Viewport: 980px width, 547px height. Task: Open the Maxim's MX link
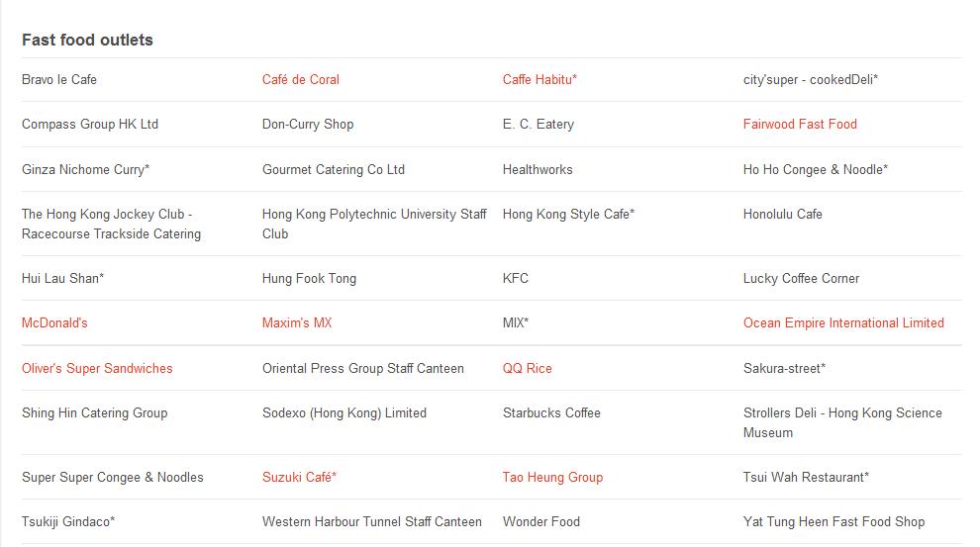point(297,323)
